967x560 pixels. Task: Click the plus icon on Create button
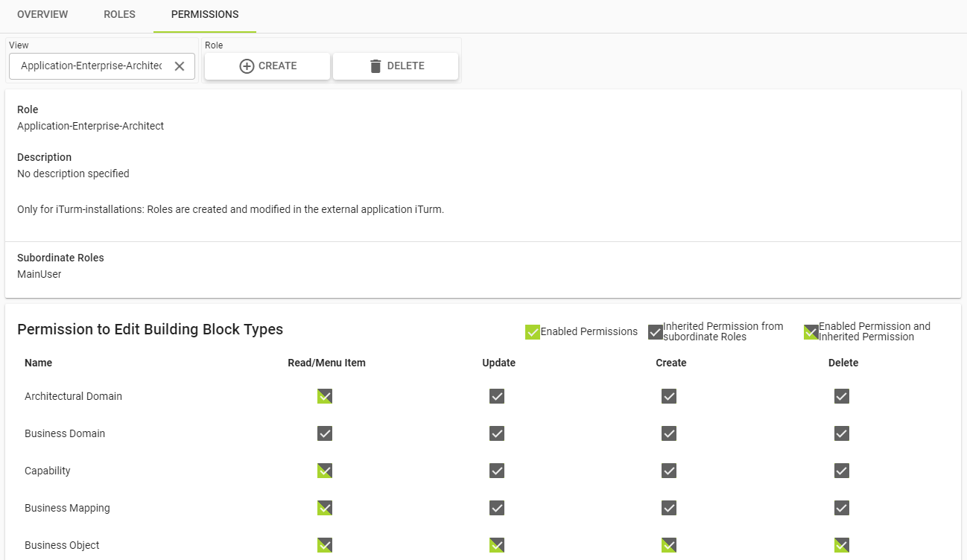[247, 66]
